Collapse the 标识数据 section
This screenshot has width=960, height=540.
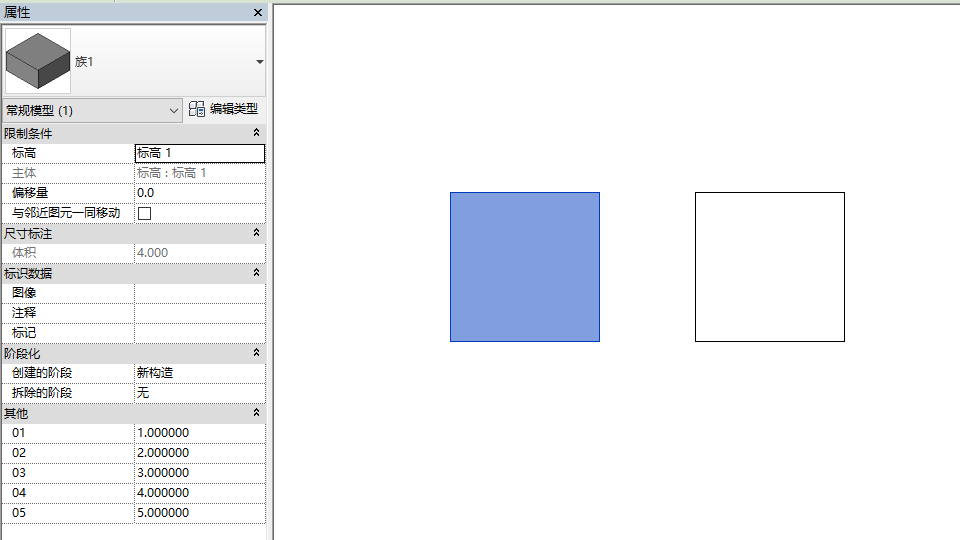coord(257,273)
